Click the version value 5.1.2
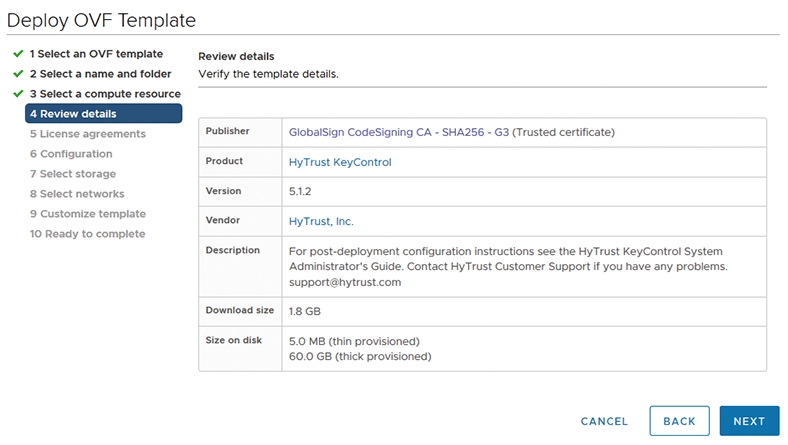Screen dimensions: 788x445 point(300,192)
